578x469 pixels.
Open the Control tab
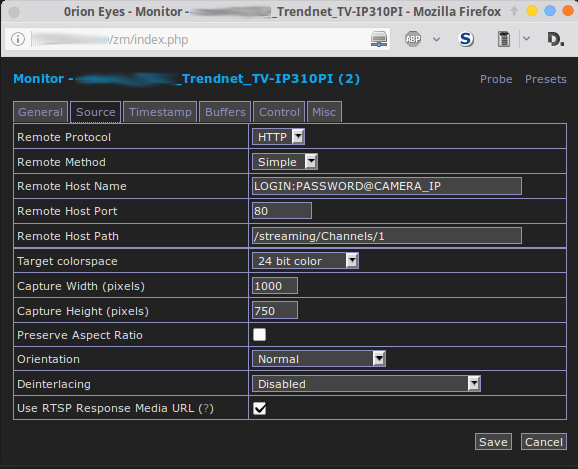pos(279,112)
